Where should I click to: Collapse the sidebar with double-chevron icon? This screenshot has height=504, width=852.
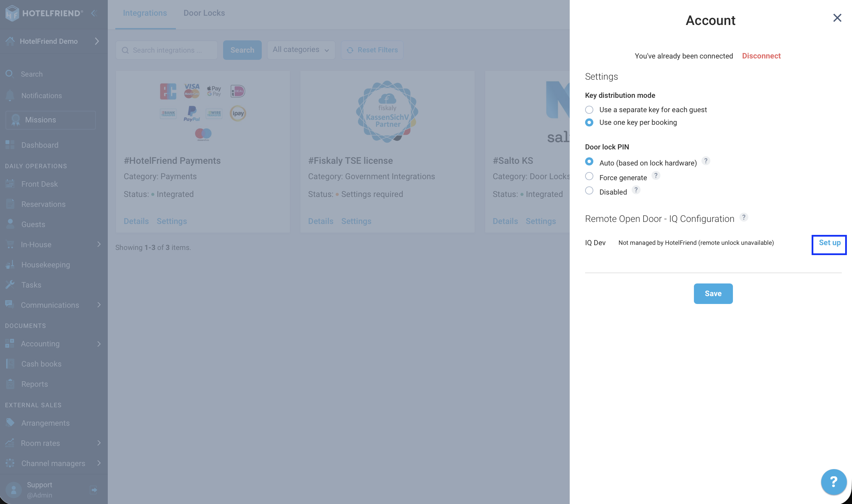pyautogui.click(x=94, y=13)
